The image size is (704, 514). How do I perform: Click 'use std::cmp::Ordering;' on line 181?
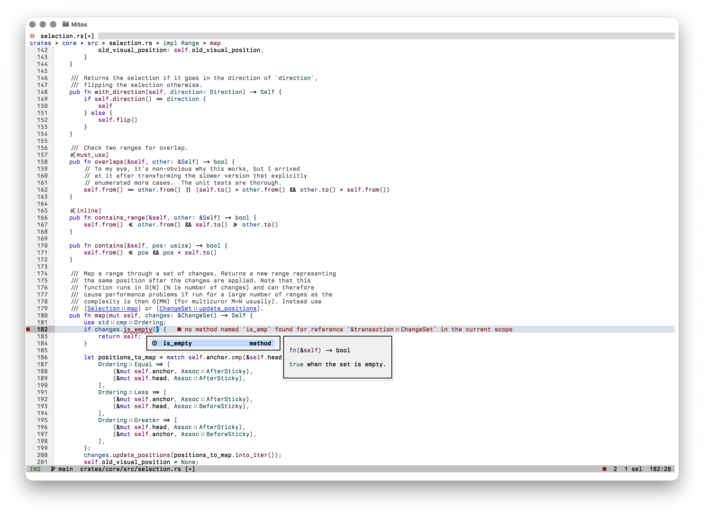[x=125, y=322]
